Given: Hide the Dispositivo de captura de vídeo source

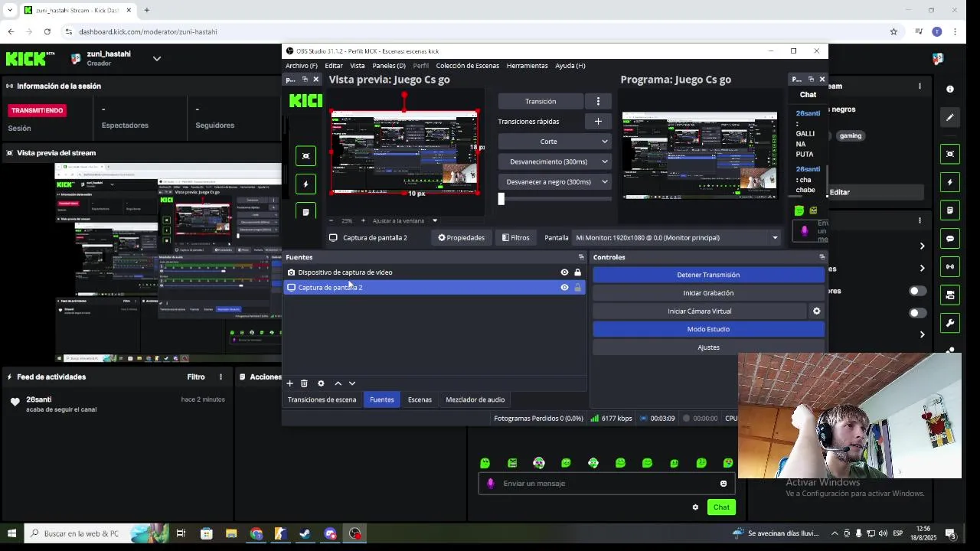Looking at the screenshot, I should (x=564, y=272).
